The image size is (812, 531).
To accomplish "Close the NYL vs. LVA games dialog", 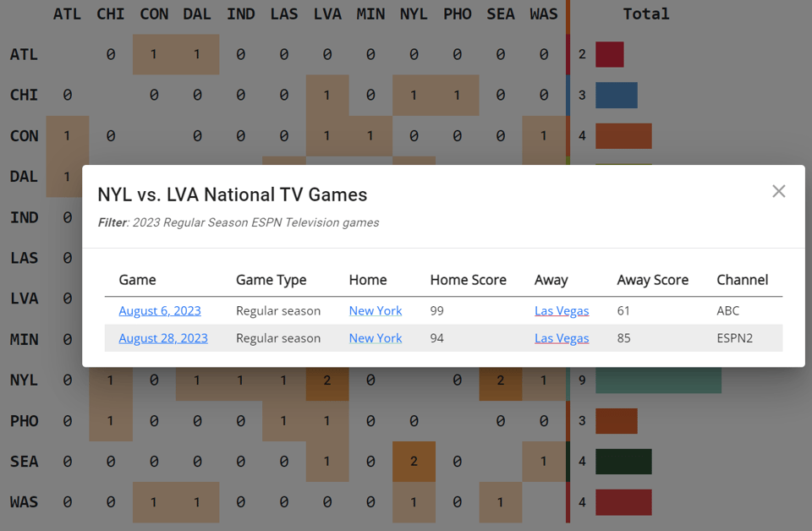I will (778, 191).
